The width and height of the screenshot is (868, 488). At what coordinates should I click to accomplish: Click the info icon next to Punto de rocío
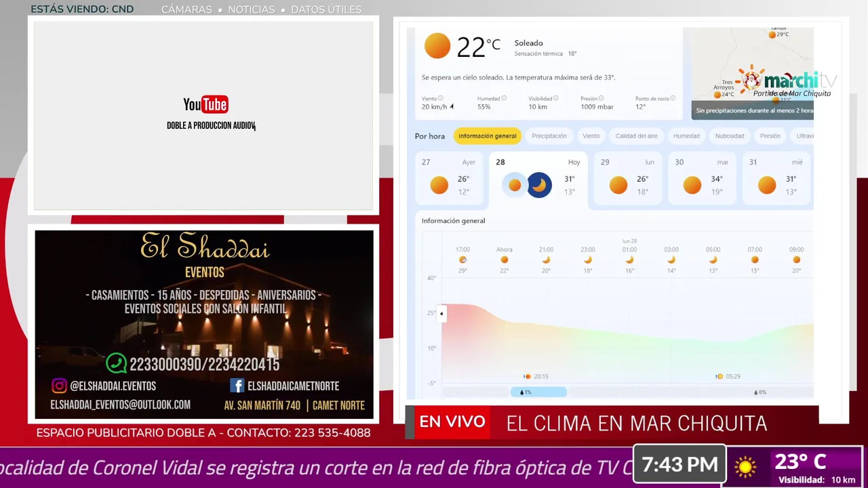click(x=673, y=98)
